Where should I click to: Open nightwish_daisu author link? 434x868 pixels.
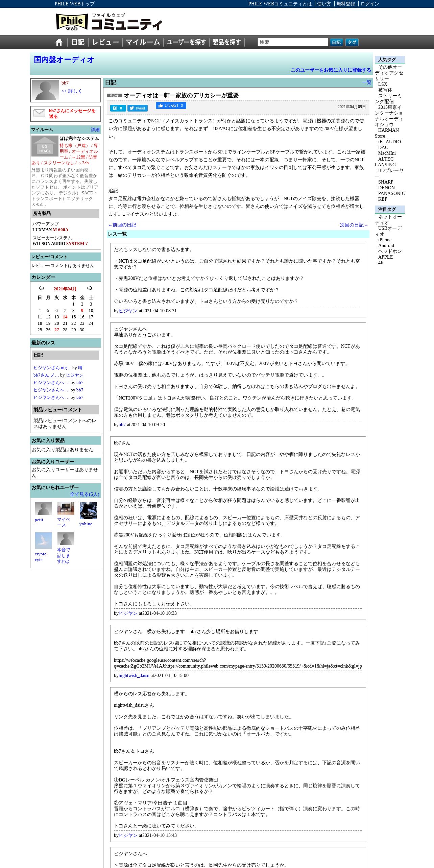coord(134,676)
